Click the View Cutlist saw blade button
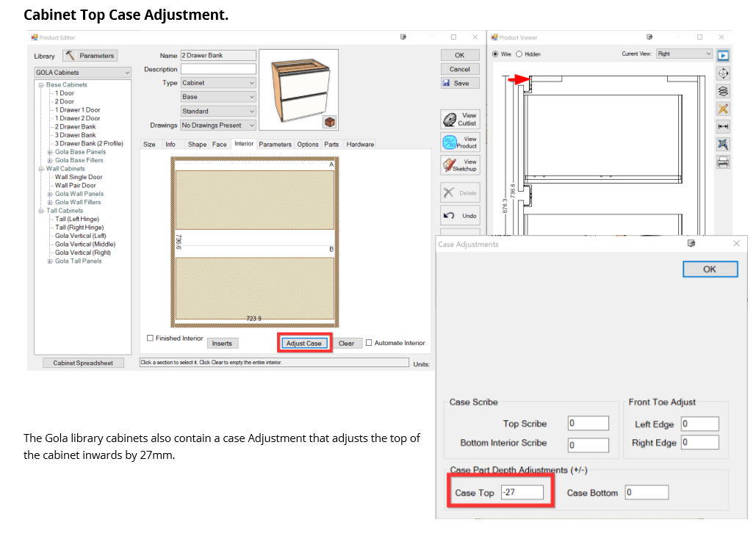Viewport: 756px width, 550px height. pyautogui.click(x=461, y=119)
